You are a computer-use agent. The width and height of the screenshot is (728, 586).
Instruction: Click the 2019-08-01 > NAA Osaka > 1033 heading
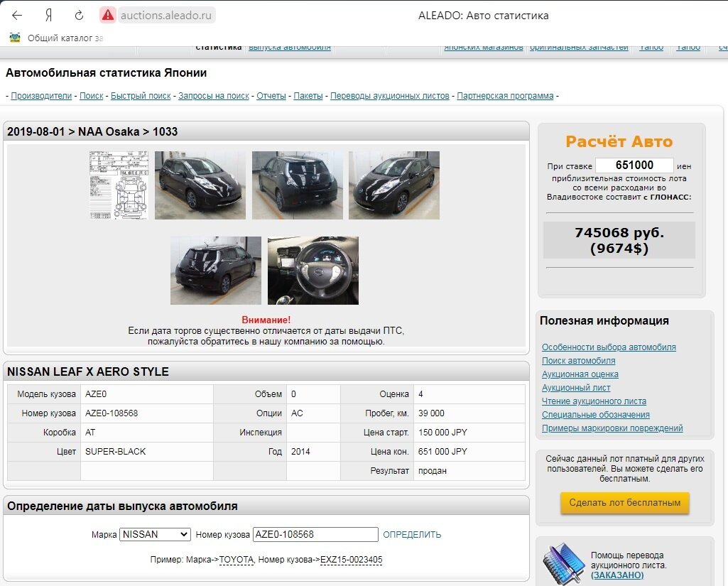[92, 132]
